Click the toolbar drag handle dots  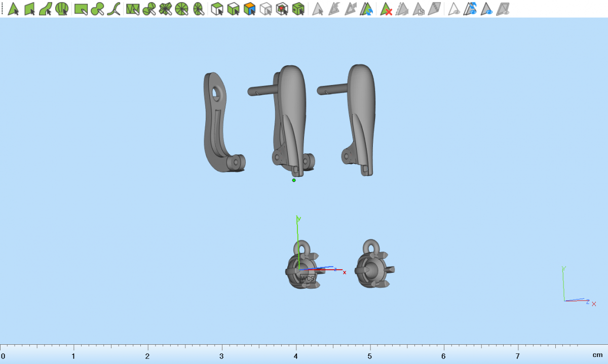[x=2, y=9]
